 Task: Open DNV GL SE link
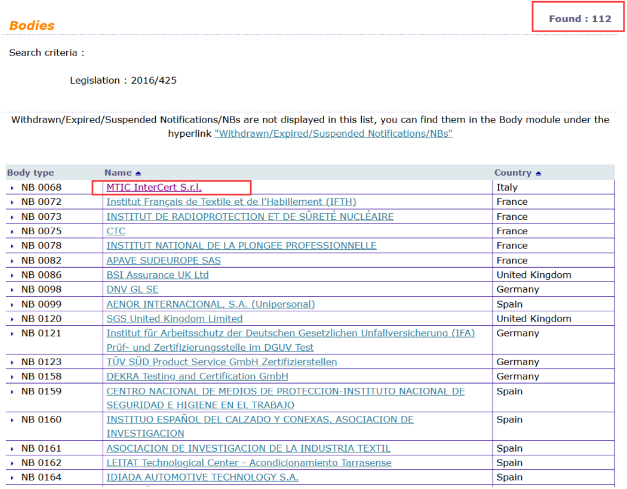tap(132, 289)
